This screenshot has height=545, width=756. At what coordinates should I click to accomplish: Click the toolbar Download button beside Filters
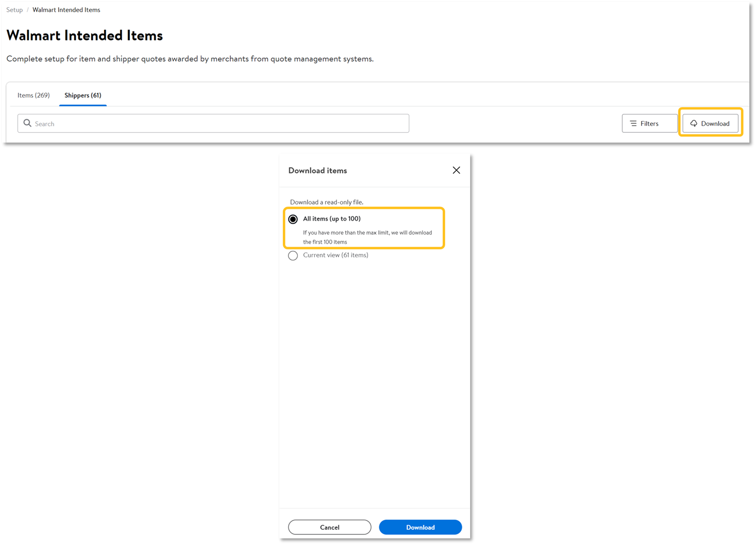(x=710, y=124)
